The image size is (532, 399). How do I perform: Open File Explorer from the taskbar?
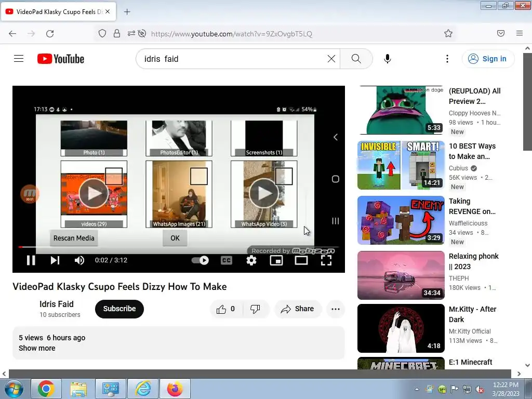tap(78, 389)
